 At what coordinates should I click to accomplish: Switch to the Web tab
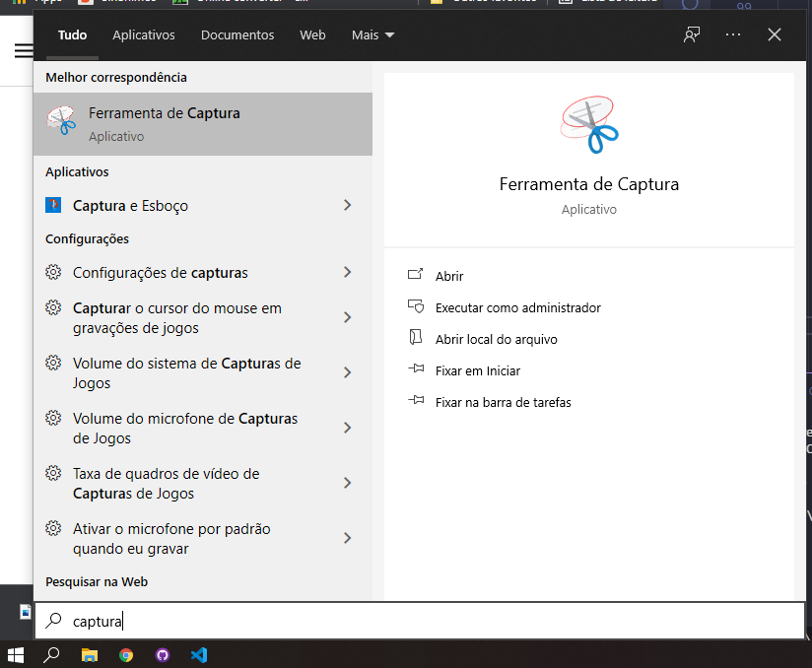pos(312,34)
